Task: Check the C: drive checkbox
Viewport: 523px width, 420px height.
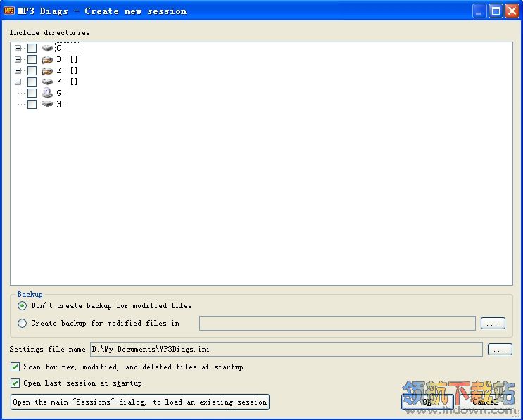Action: click(x=32, y=48)
